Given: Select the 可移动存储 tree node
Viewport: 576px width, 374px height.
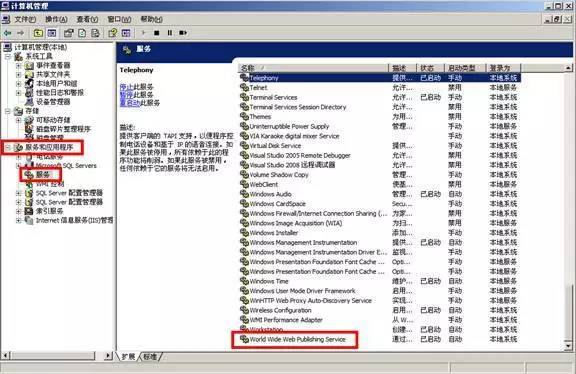Looking at the screenshot, I should 53,120.
